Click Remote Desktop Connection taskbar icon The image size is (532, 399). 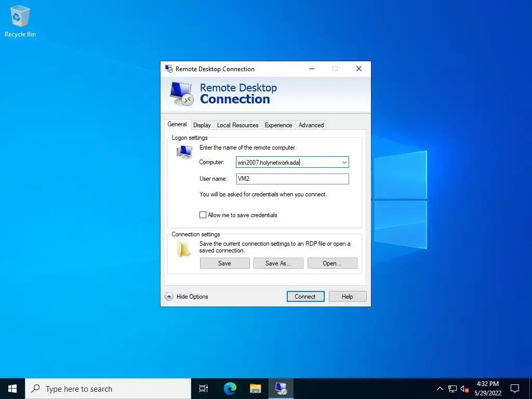point(281,389)
